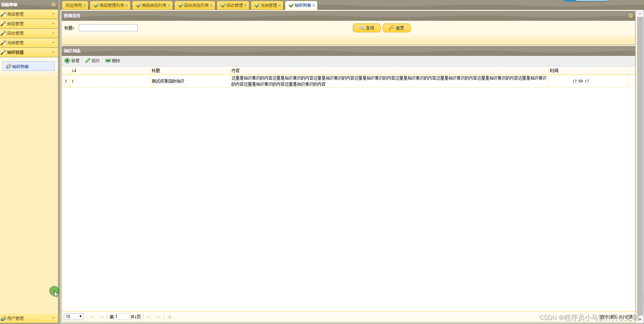Click the wrench icon beside 商品管理

(x=3, y=14)
